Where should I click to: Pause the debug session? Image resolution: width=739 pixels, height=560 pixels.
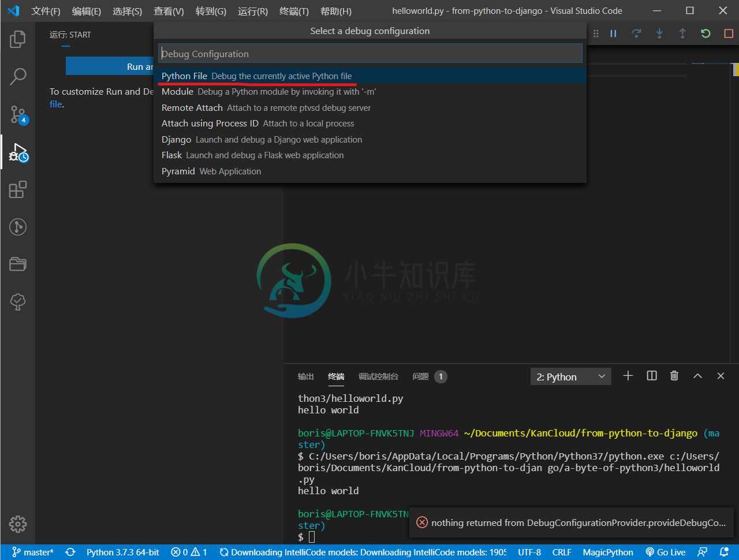click(x=613, y=33)
